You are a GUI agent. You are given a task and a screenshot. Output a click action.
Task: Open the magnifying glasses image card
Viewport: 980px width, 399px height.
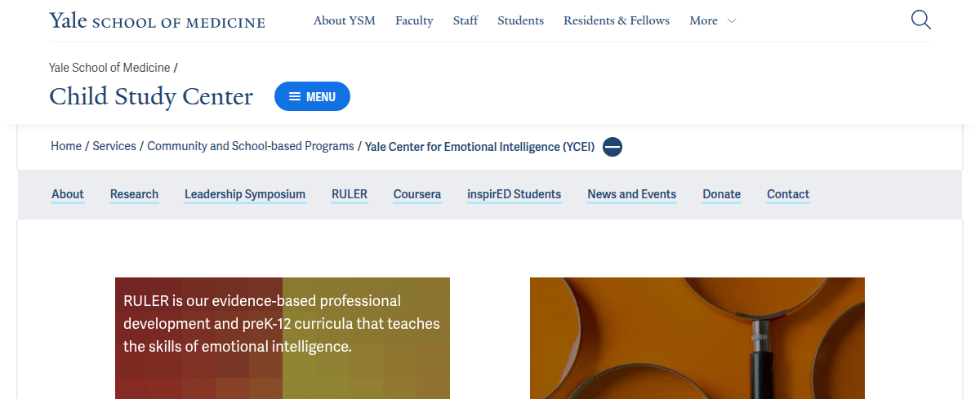tap(697, 338)
